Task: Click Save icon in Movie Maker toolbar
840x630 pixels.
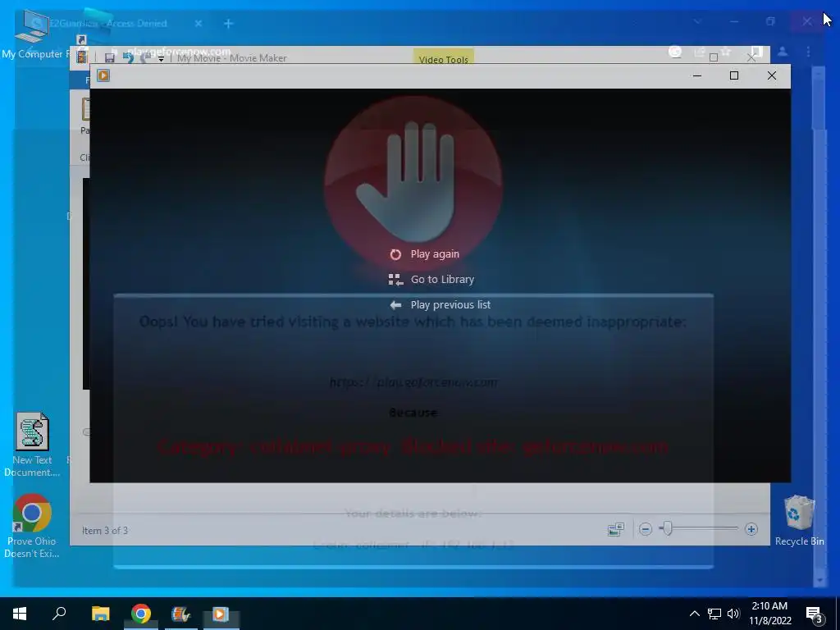Action: pos(109,58)
